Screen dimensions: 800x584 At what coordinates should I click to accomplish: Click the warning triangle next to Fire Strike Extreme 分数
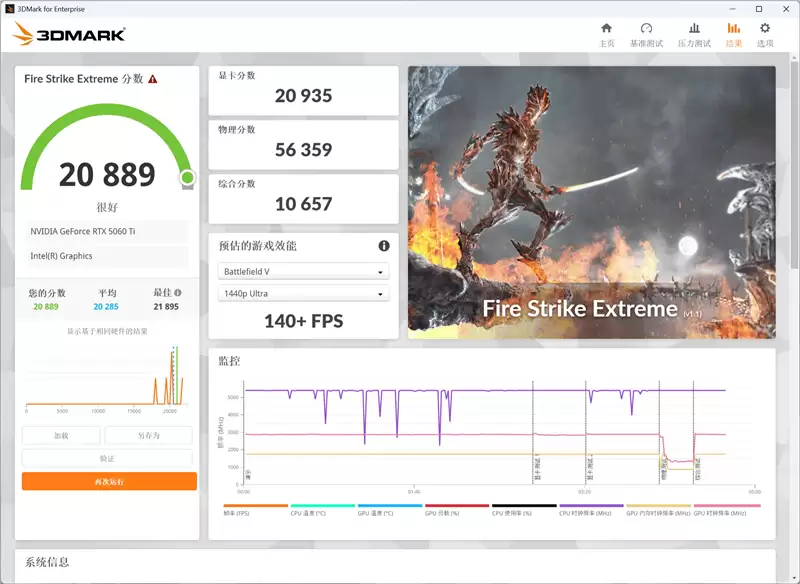click(x=152, y=78)
